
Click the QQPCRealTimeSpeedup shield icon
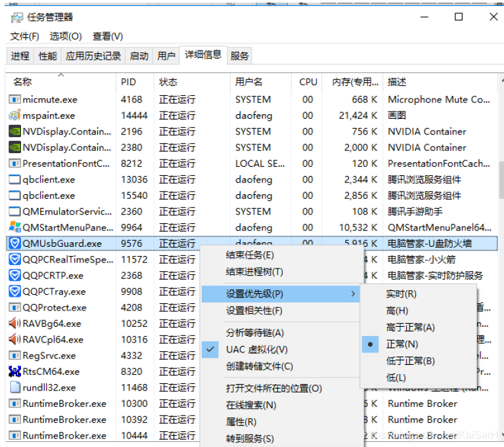tap(14, 259)
